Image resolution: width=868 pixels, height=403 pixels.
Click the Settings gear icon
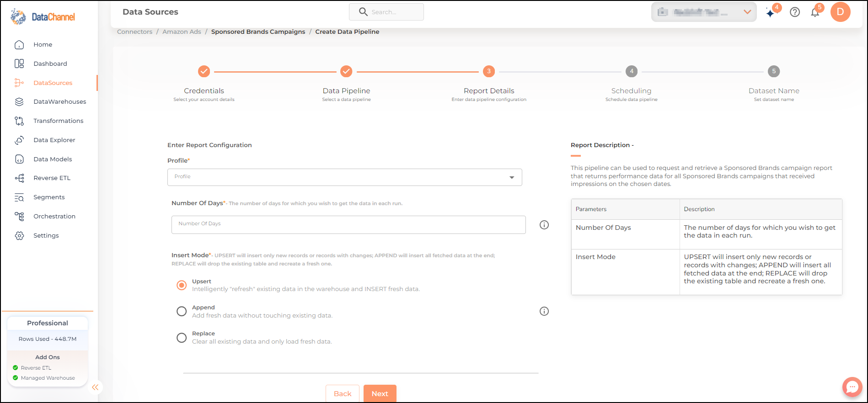click(x=19, y=235)
